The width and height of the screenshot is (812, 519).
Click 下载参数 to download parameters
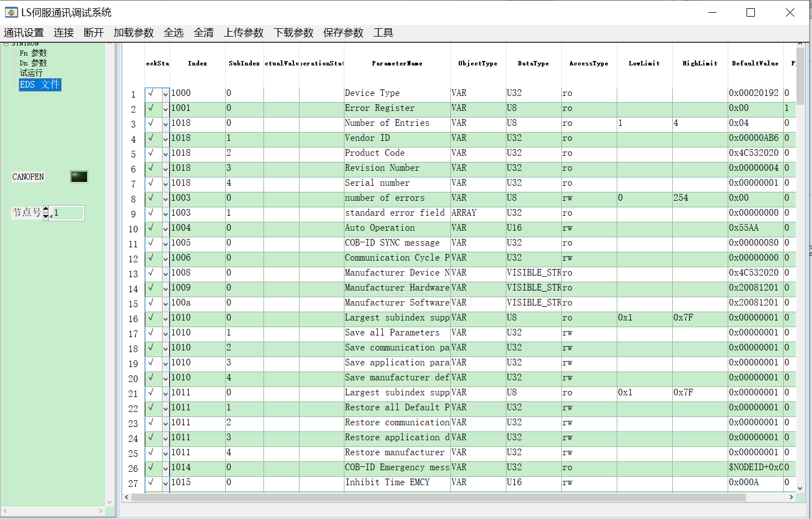pyautogui.click(x=293, y=32)
